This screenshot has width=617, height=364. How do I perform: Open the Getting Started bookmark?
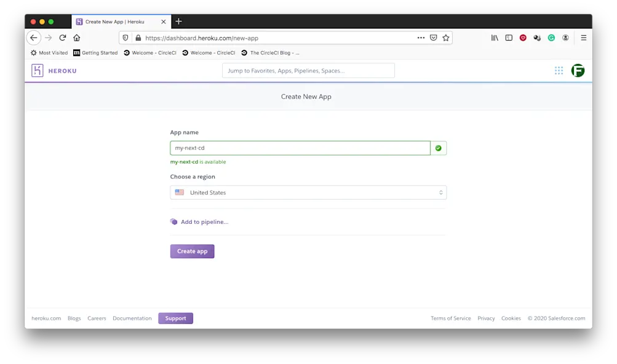[95, 53]
